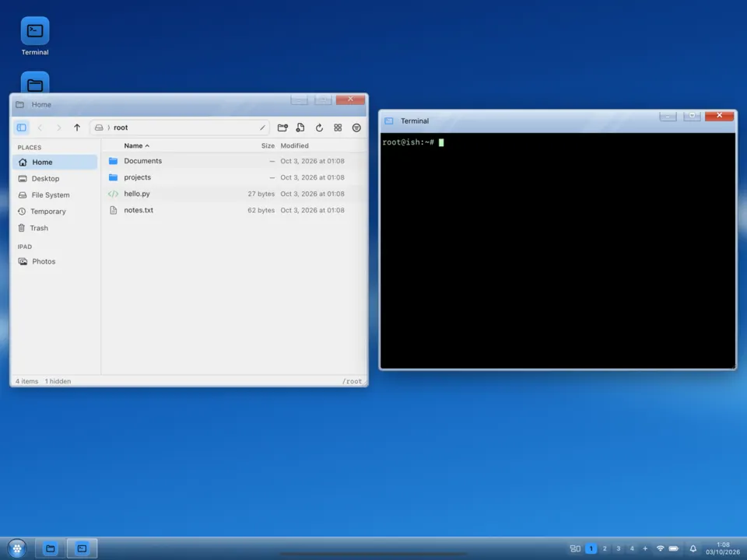Refresh the current folder listing
This screenshot has height=560, width=747.
tap(319, 128)
